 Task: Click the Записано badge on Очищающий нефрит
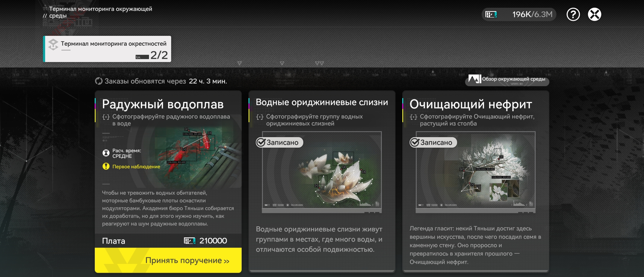pyautogui.click(x=433, y=143)
